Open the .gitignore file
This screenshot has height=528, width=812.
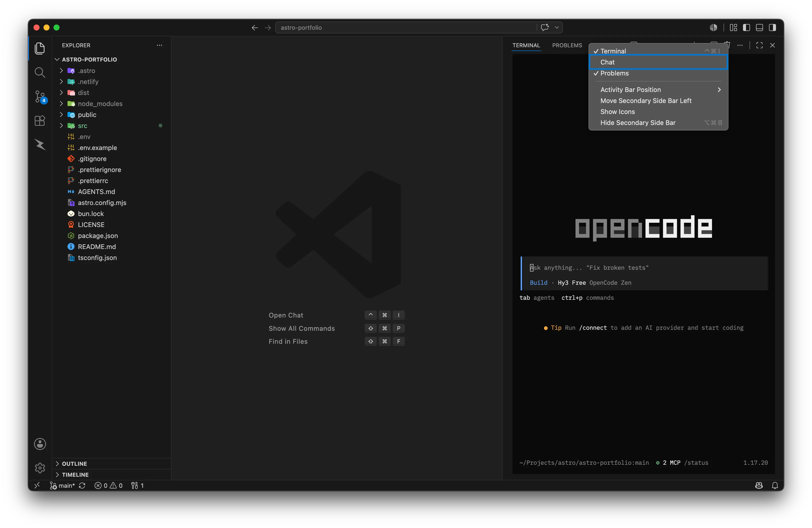point(111,158)
